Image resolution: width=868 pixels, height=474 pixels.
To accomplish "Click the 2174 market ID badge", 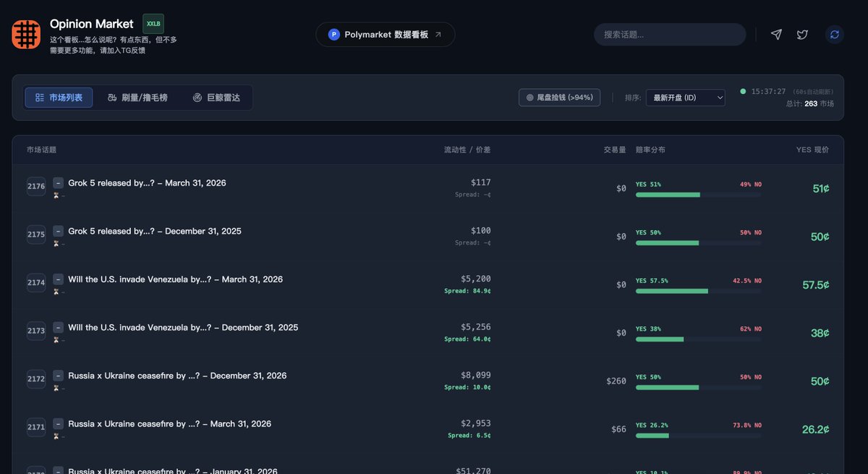I will click(x=36, y=283).
